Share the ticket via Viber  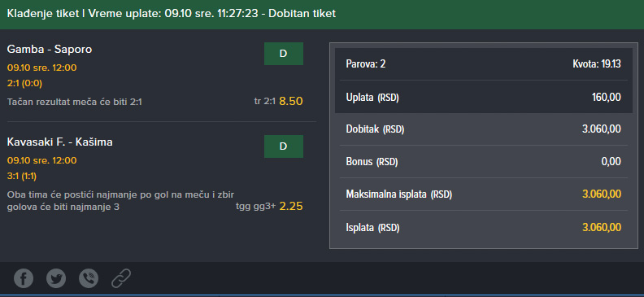[89, 278]
